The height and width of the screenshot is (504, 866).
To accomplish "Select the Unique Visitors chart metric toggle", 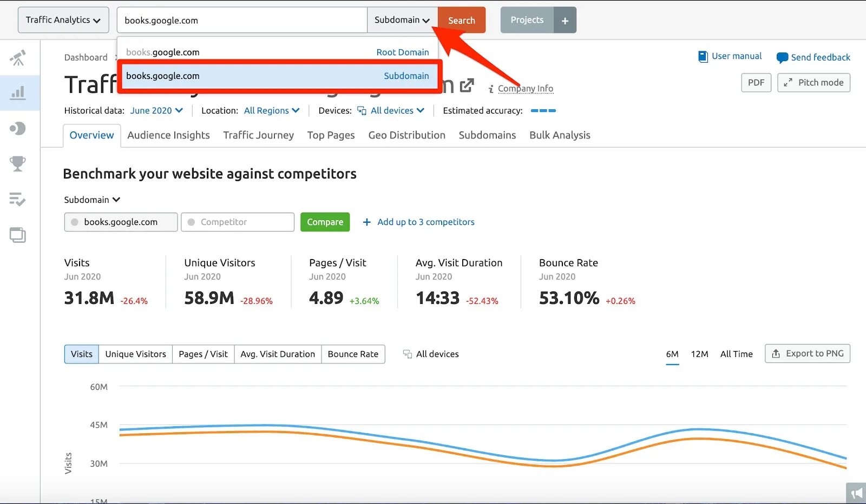I will click(x=136, y=354).
